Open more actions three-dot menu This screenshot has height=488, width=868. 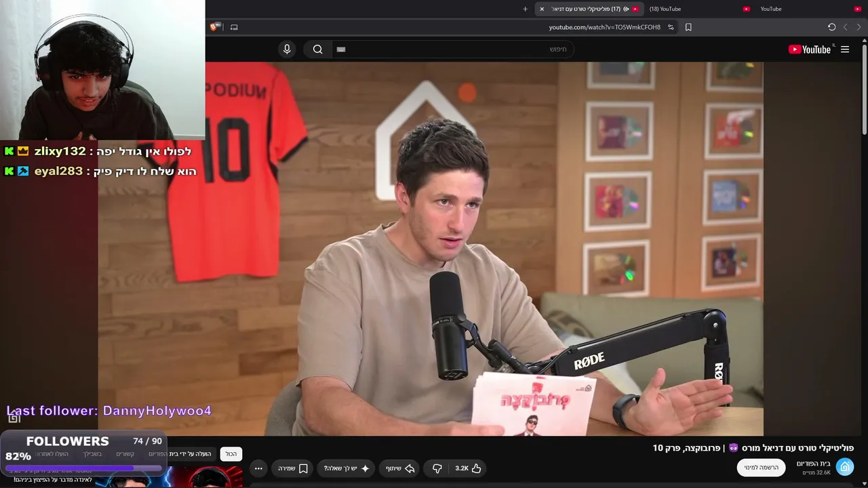258,468
